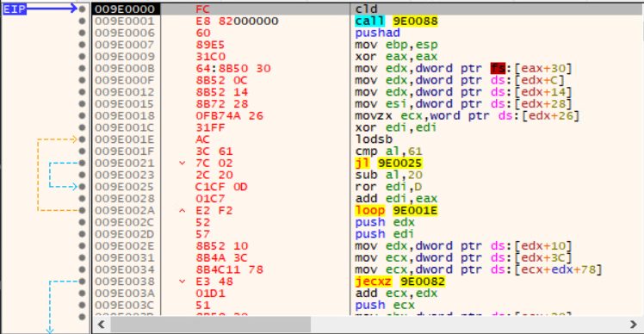The height and width of the screenshot is (334, 644).
Task: Toggle breakpoint bullet at jecxz 009E0038
Action: click(82, 281)
